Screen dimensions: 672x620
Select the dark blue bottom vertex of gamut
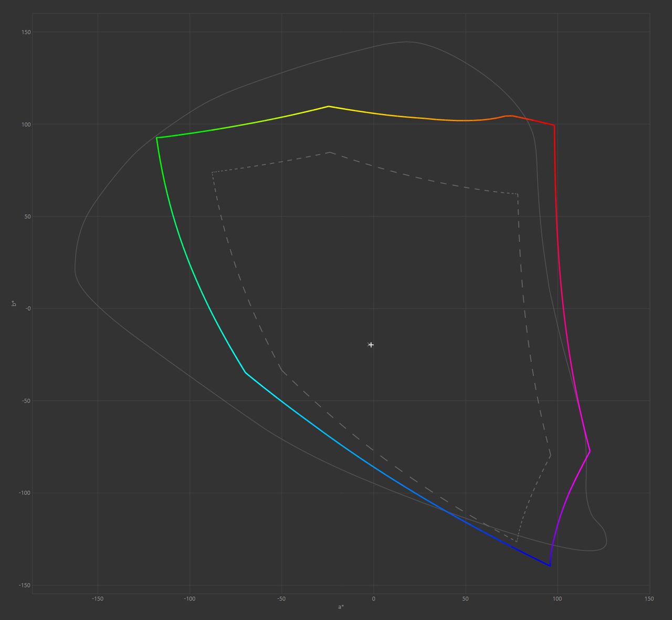pos(550,565)
